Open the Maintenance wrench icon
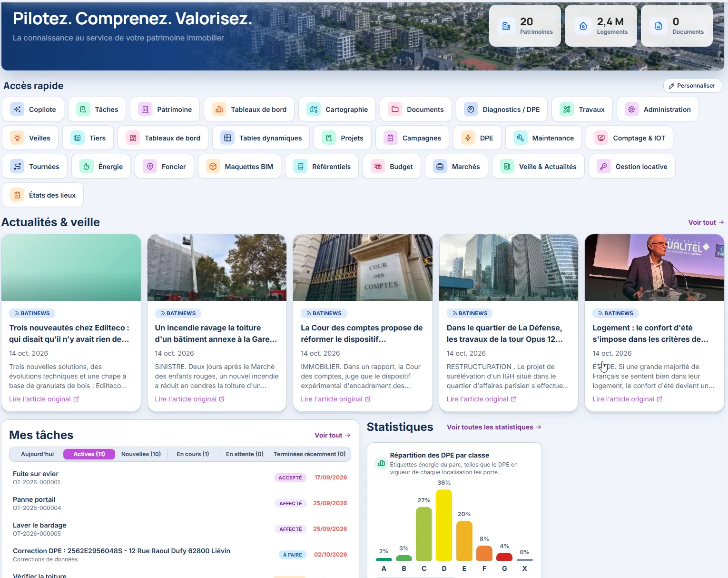 point(520,138)
